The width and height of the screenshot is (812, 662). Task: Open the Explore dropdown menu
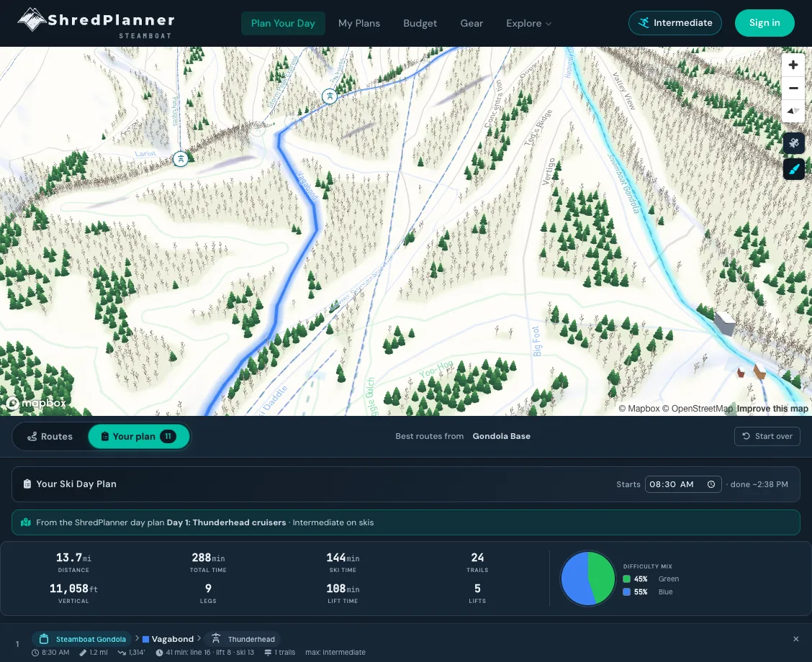pos(528,23)
